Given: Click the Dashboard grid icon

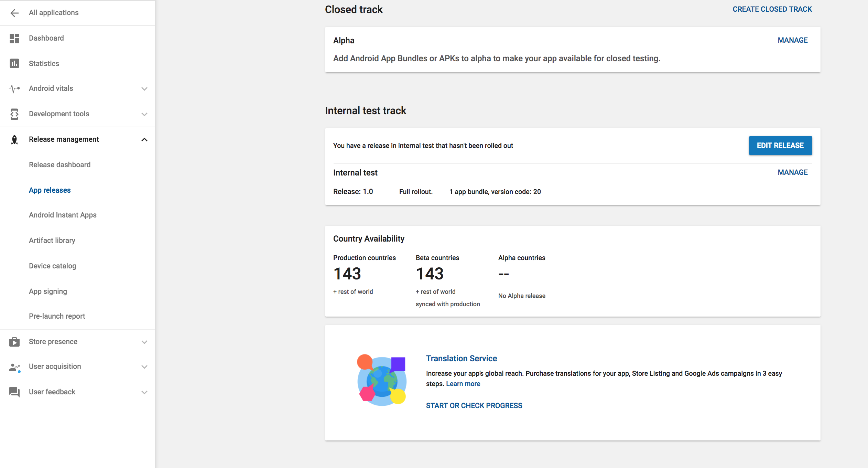Looking at the screenshot, I should (x=14, y=38).
